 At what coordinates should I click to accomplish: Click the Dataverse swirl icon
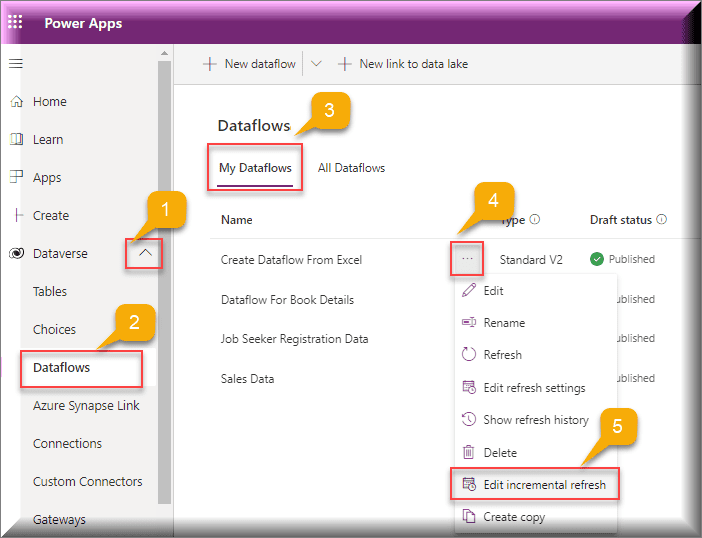[x=17, y=253]
